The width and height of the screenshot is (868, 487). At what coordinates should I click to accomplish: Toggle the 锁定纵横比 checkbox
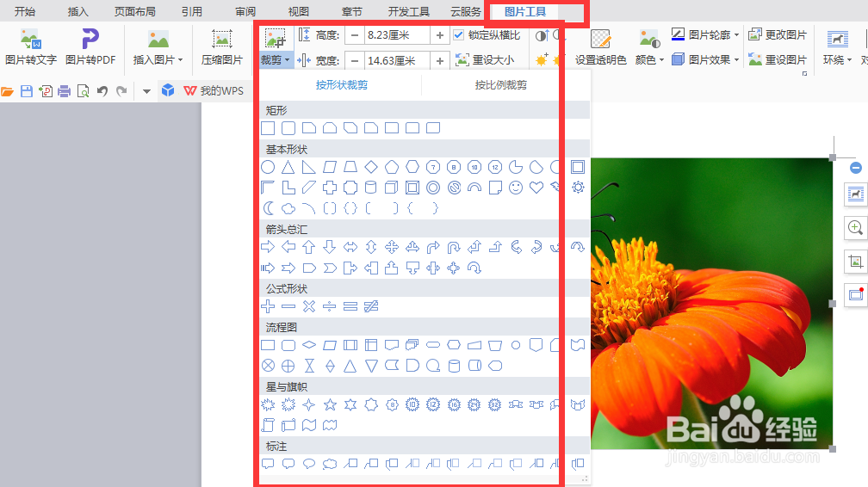[x=458, y=35]
